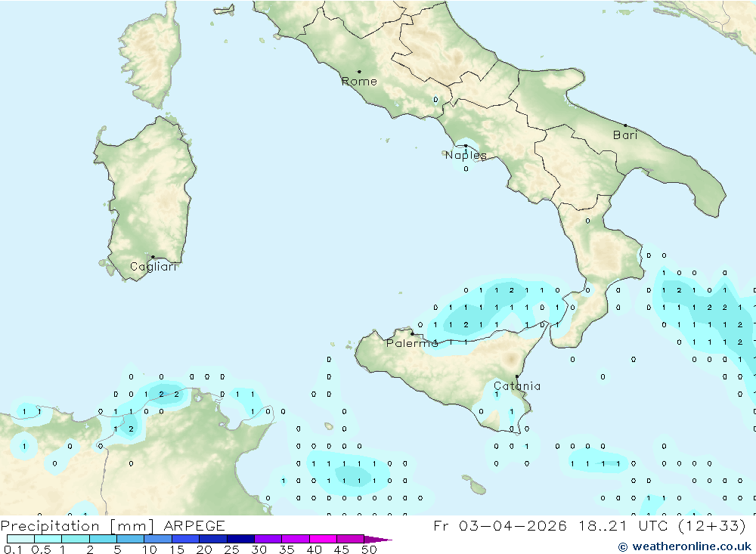Screen dimensions: 756x554
Task: Click the Cagliari city label
Action: [x=153, y=267]
